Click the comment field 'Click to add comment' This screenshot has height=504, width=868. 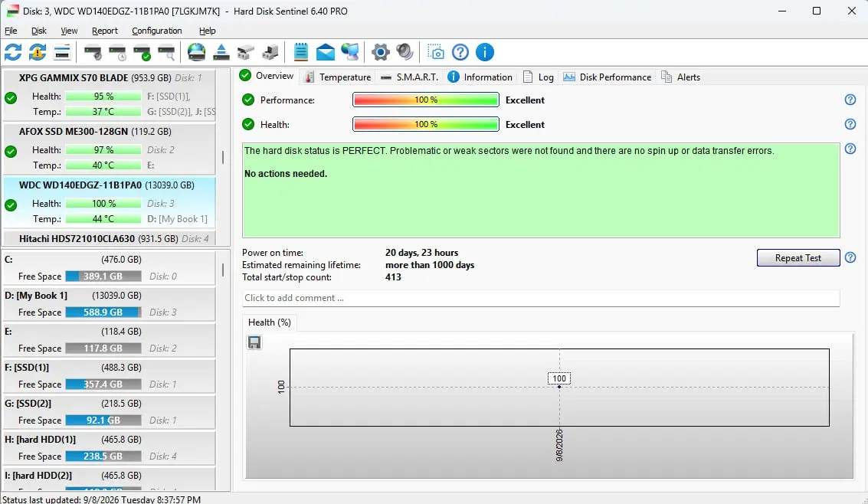tap(541, 298)
